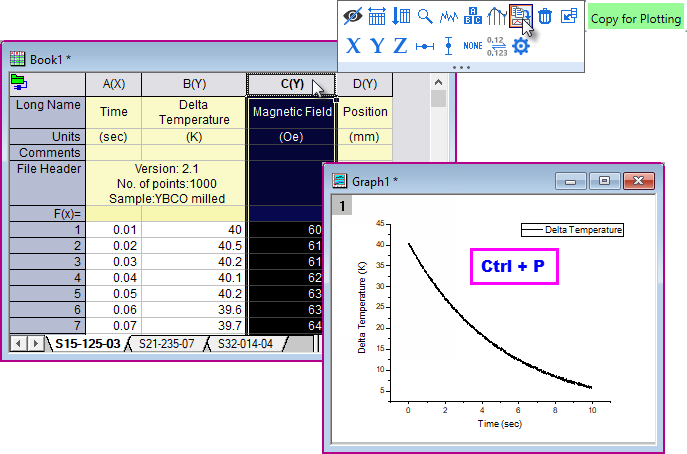Click the (K) units cell
Screen dimensions: 687x454
194,137
